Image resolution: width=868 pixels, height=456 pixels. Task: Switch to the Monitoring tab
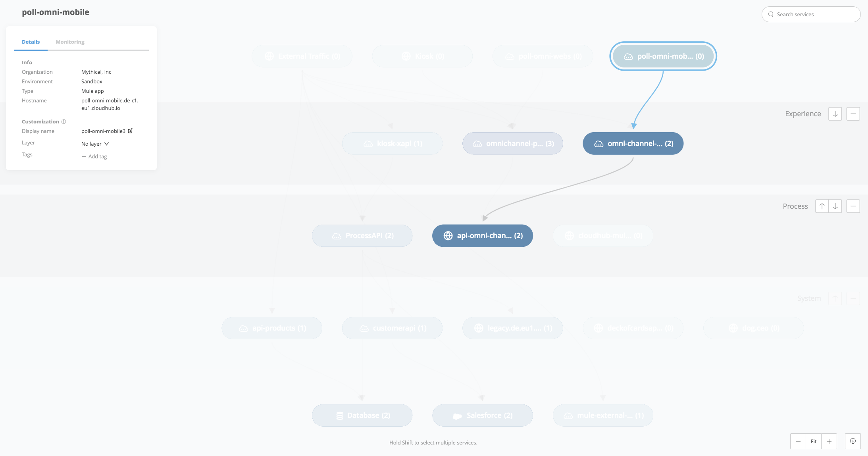tap(69, 41)
